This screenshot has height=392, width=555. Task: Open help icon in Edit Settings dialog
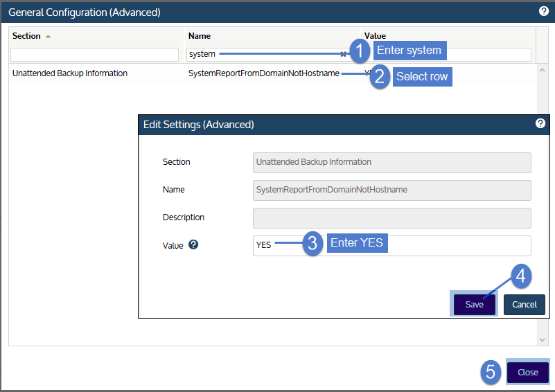(540, 123)
